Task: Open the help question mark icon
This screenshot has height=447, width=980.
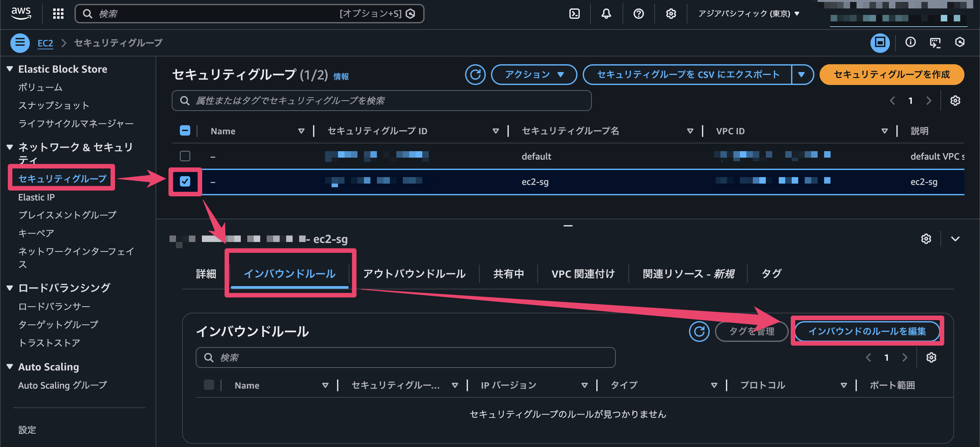Action: 638,13
